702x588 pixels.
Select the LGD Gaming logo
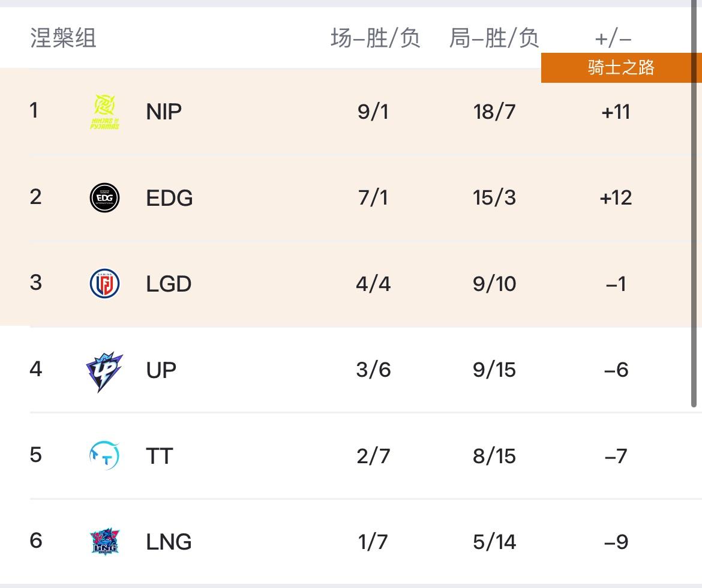pos(105,283)
